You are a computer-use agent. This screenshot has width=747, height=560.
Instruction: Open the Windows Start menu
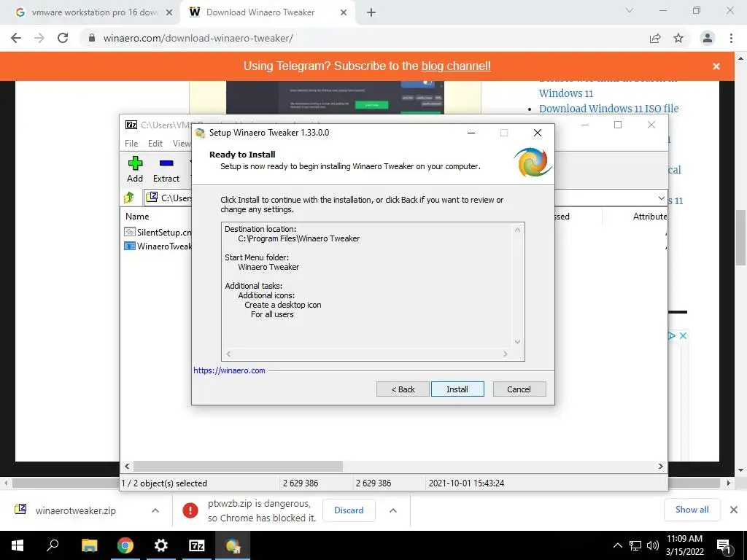pos(18,545)
